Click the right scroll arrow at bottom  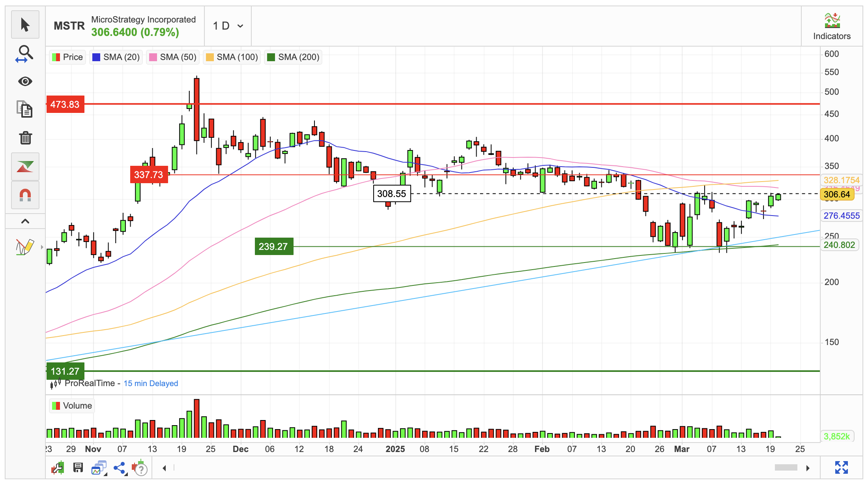pos(808,468)
